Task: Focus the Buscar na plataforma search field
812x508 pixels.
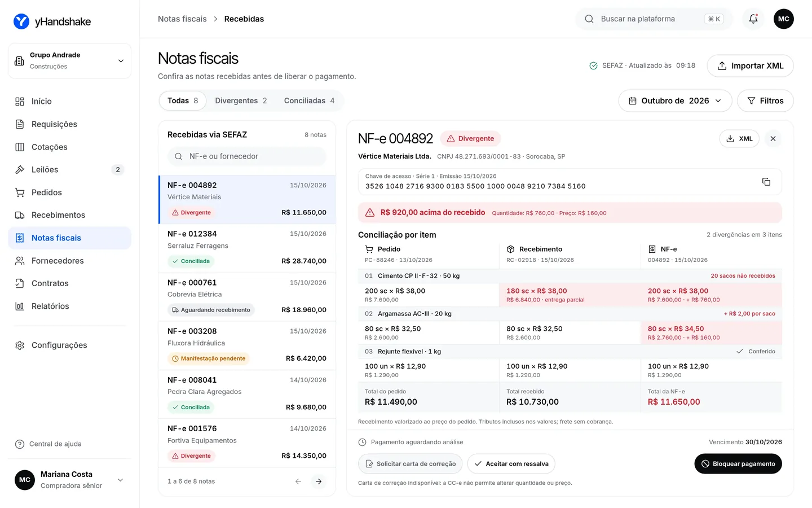Action: tap(654, 19)
